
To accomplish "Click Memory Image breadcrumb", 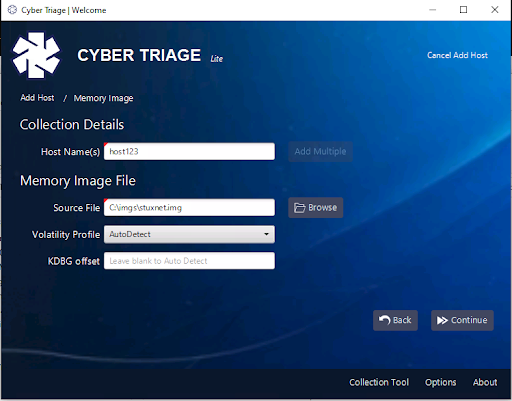I will pyautogui.click(x=103, y=98).
